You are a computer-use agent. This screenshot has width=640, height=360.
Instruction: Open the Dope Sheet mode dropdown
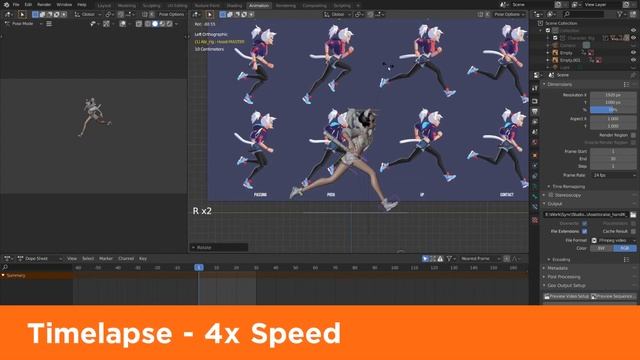40,258
